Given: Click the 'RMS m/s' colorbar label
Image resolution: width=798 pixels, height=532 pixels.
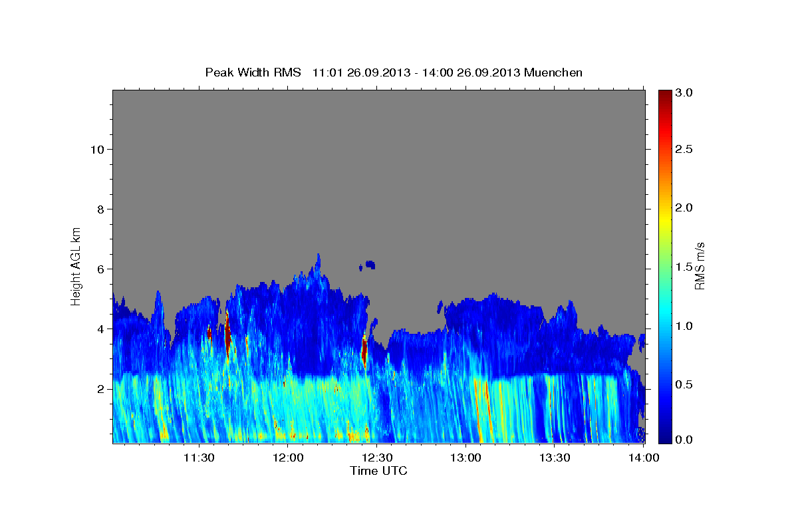Looking at the screenshot, I should coord(699,267).
